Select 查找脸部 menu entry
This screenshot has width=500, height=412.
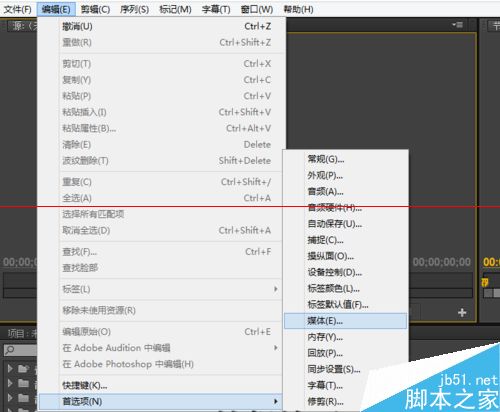(162, 268)
